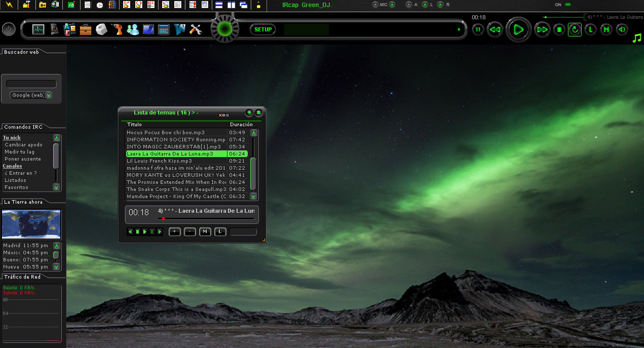Click the green music note icon
Image resolution: width=644 pixels, height=348 pixels.
pyautogui.click(x=637, y=38)
